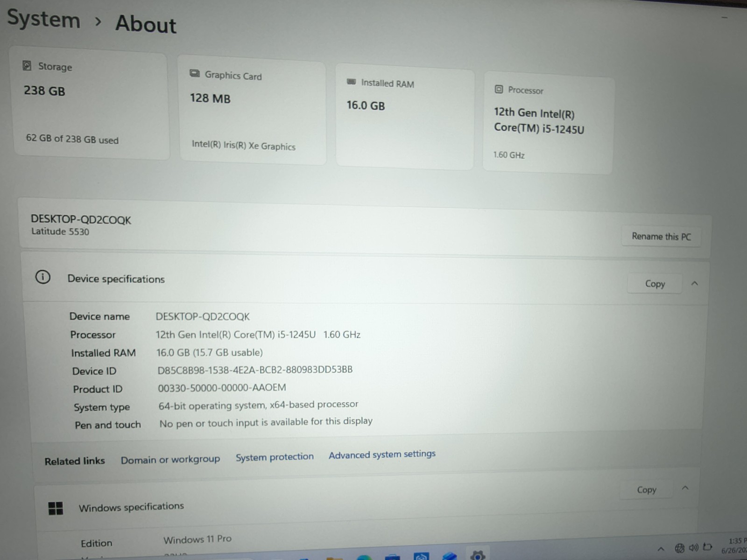Copy the Device specifications
The height and width of the screenshot is (560, 747).
pos(655,284)
